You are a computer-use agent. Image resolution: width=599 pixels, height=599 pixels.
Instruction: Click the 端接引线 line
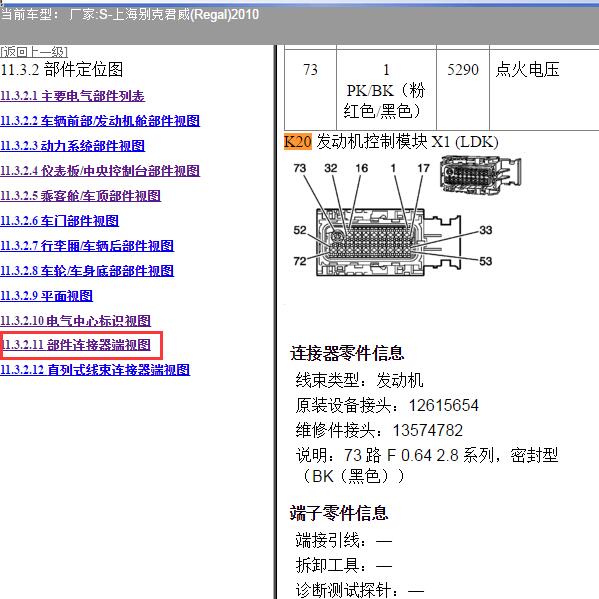coord(344,541)
